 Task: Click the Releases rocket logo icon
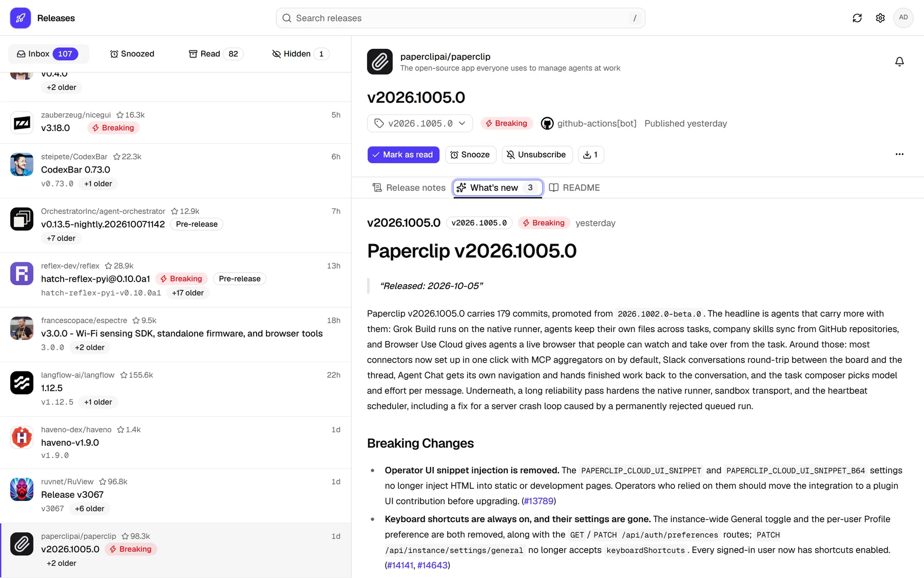[21, 18]
